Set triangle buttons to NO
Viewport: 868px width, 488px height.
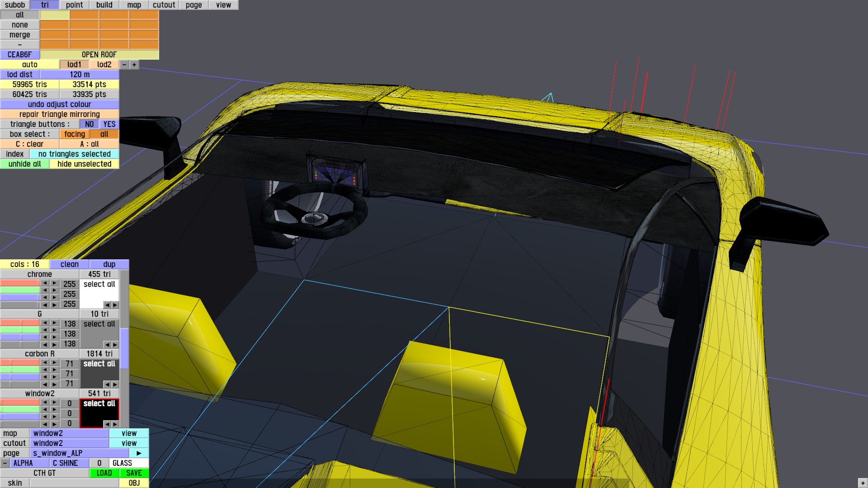coord(89,124)
